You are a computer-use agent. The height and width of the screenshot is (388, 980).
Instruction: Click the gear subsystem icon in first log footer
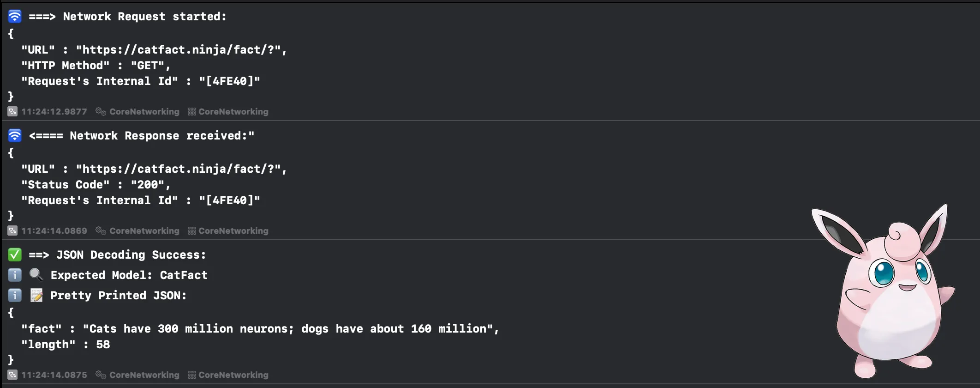tap(101, 111)
